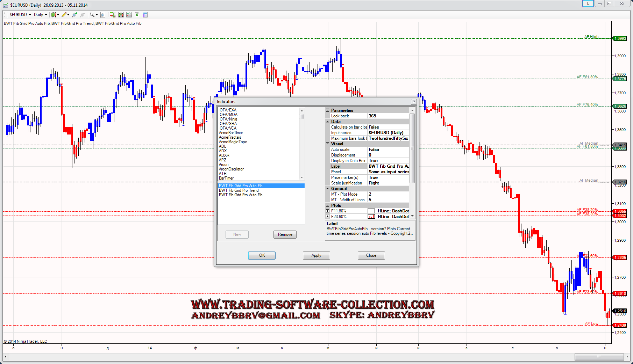Open the data series candlestick icon
633x364 pixels.
pos(121,15)
